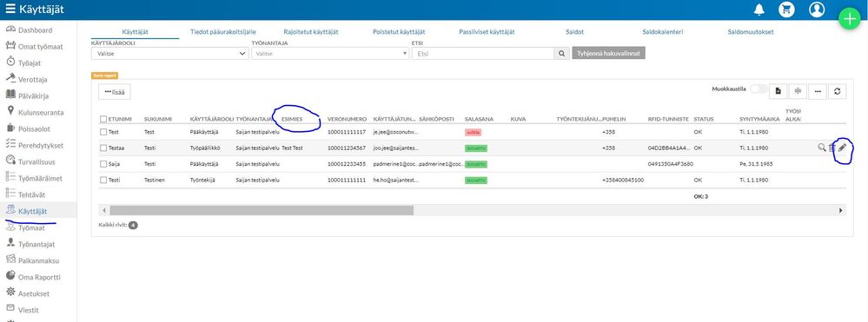Edit Testaa Testi row with pencil icon

pyautogui.click(x=843, y=148)
